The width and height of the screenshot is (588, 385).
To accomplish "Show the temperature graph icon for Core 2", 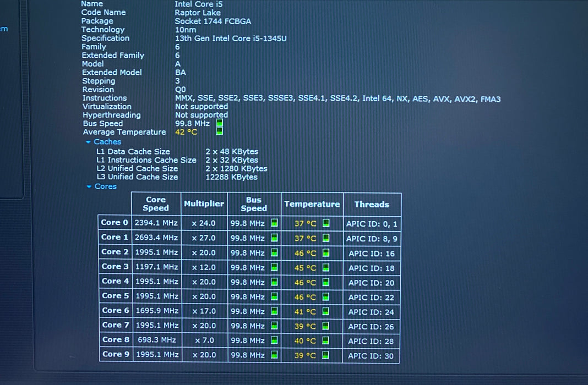I will pyautogui.click(x=326, y=252).
